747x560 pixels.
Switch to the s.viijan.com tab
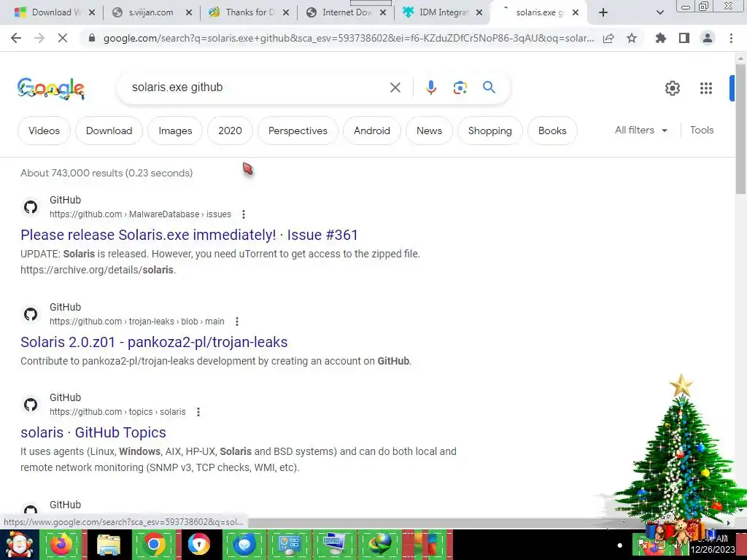(x=150, y=12)
